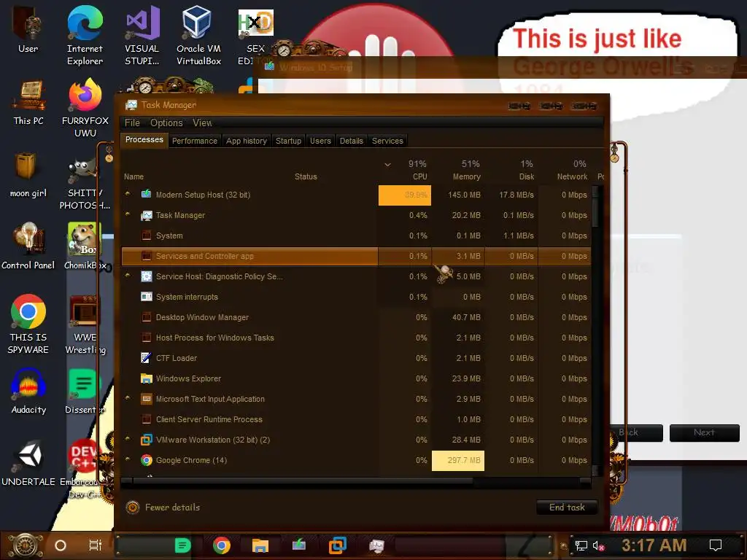Click the muted volume tray icon

[x=598, y=545]
